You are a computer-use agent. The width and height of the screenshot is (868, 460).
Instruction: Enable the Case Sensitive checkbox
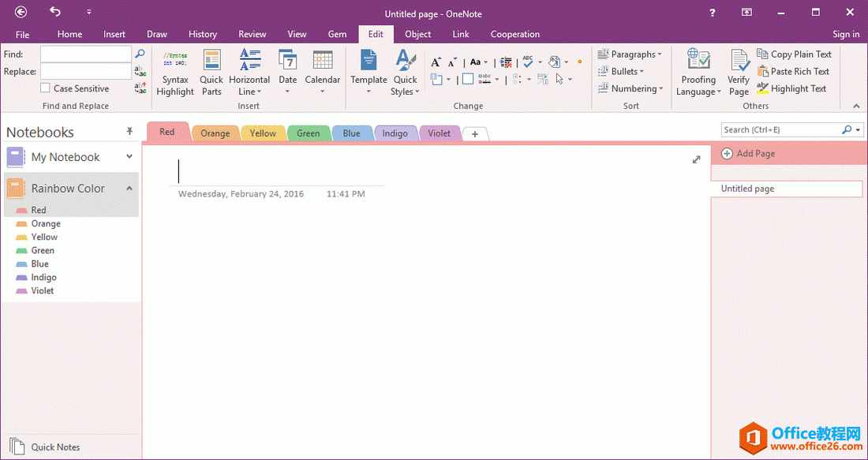tap(46, 88)
